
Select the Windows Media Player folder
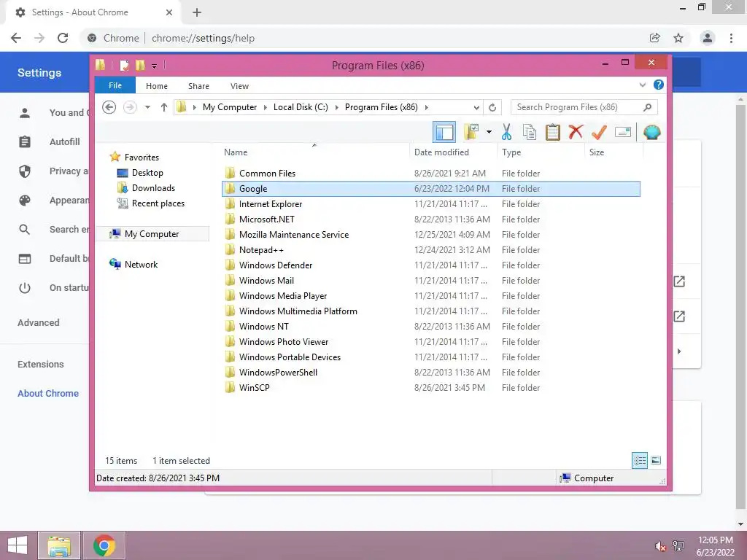[x=431, y=296]
